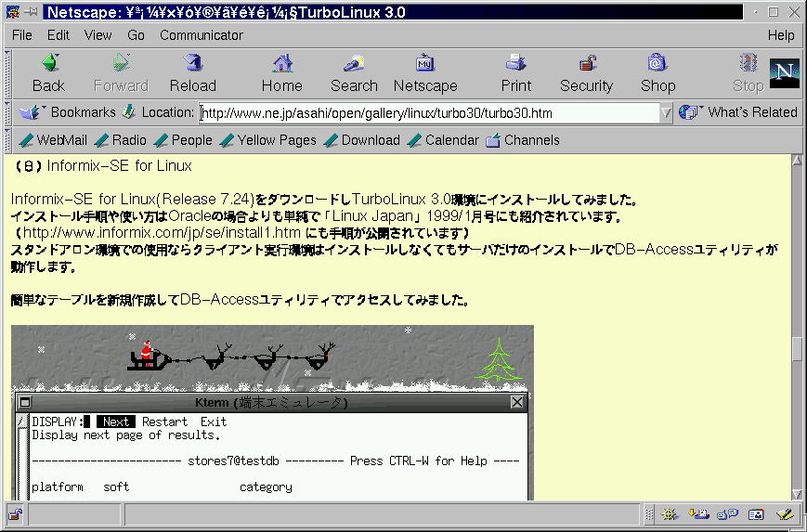The width and height of the screenshot is (807, 532).
Task: Open Channels personal toolbar folder
Action: pyautogui.click(x=523, y=140)
